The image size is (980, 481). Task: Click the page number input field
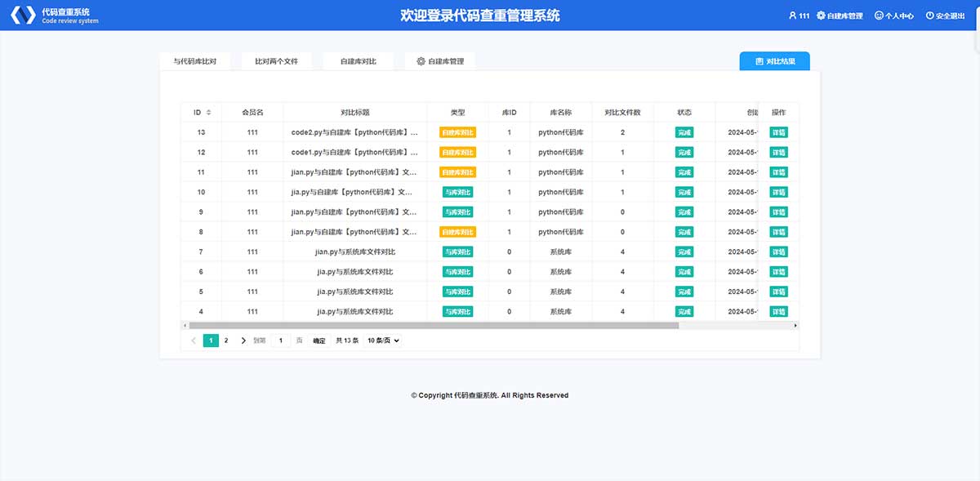[x=281, y=341]
